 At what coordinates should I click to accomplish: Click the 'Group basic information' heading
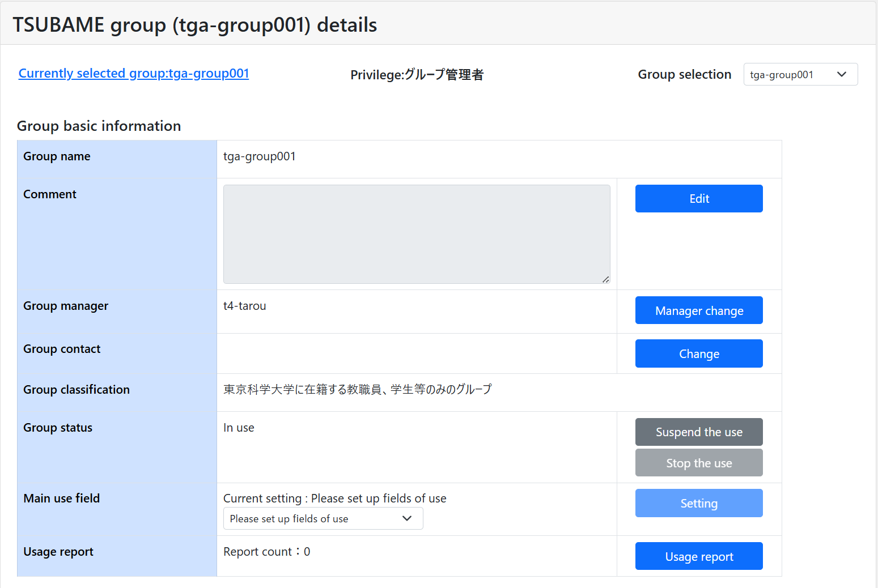click(99, 126)
